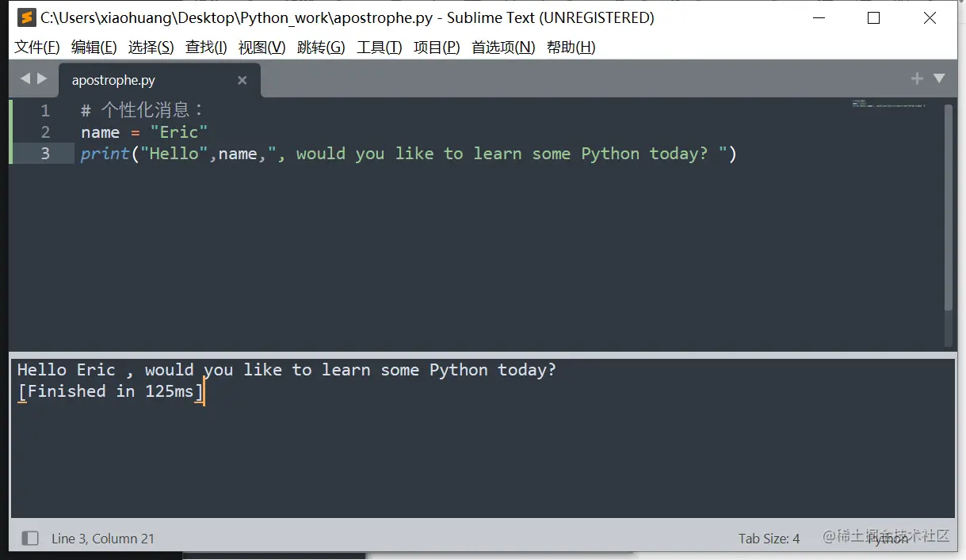Maximize the Sublime Text window

[x=874, y=17]
